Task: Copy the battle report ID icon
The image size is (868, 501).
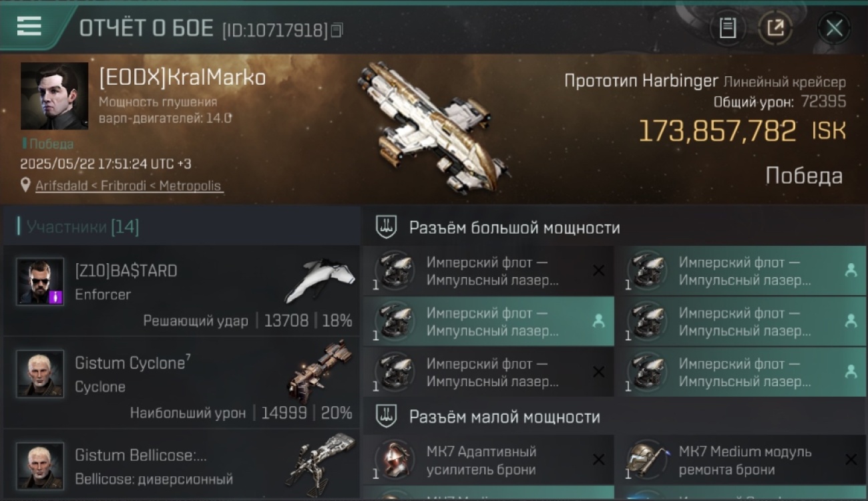Action: (337, 30)
